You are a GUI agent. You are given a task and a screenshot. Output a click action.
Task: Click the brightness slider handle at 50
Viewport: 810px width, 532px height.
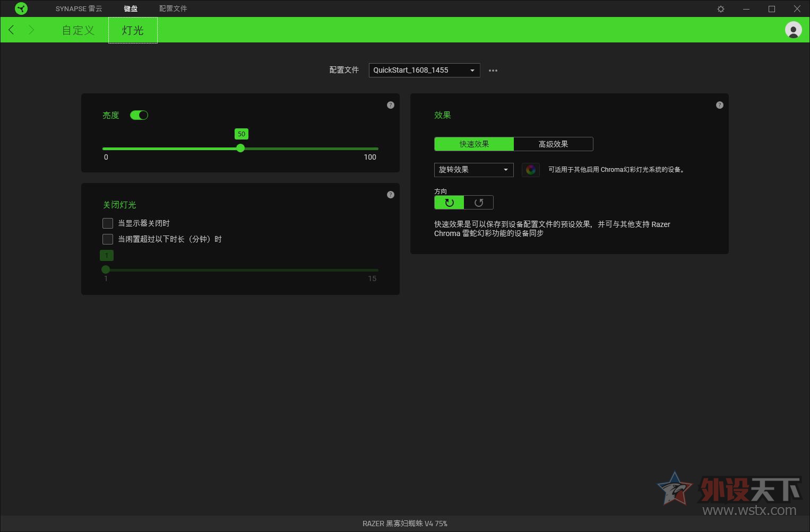point(240,149)
